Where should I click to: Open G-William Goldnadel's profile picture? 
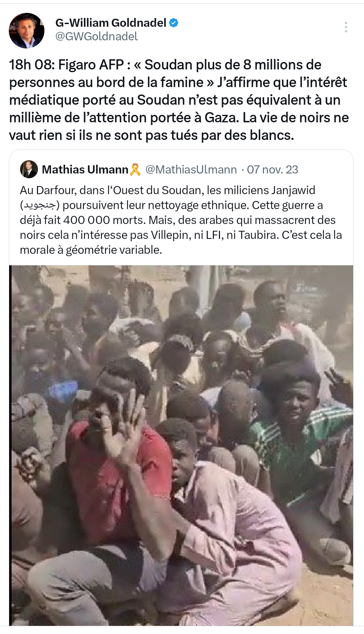tap(26, 30)
